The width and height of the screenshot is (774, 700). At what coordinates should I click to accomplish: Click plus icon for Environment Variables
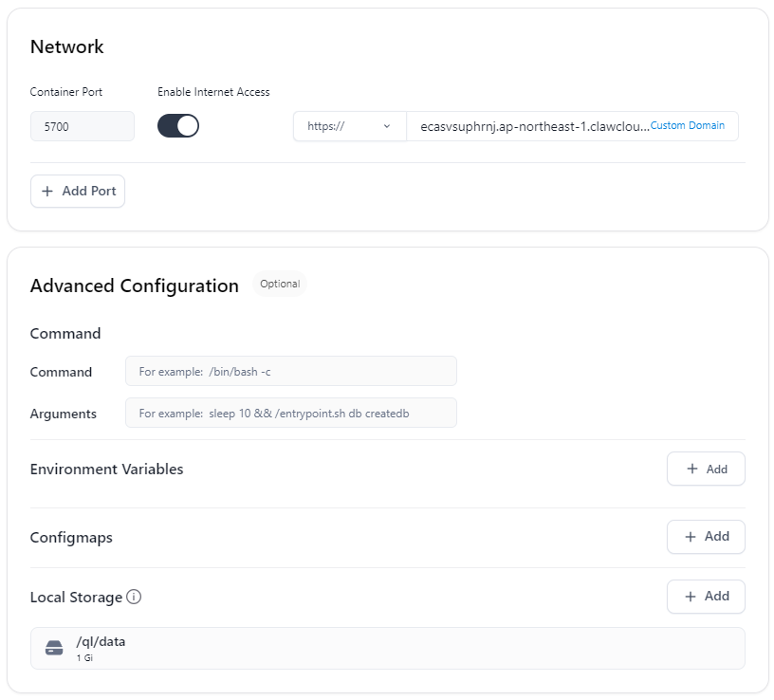692,469
